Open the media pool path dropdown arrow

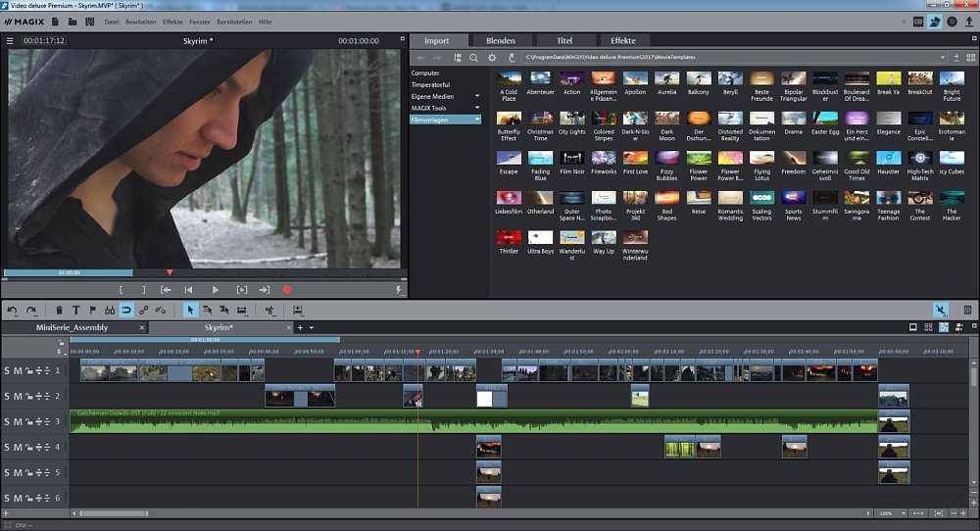943,58
